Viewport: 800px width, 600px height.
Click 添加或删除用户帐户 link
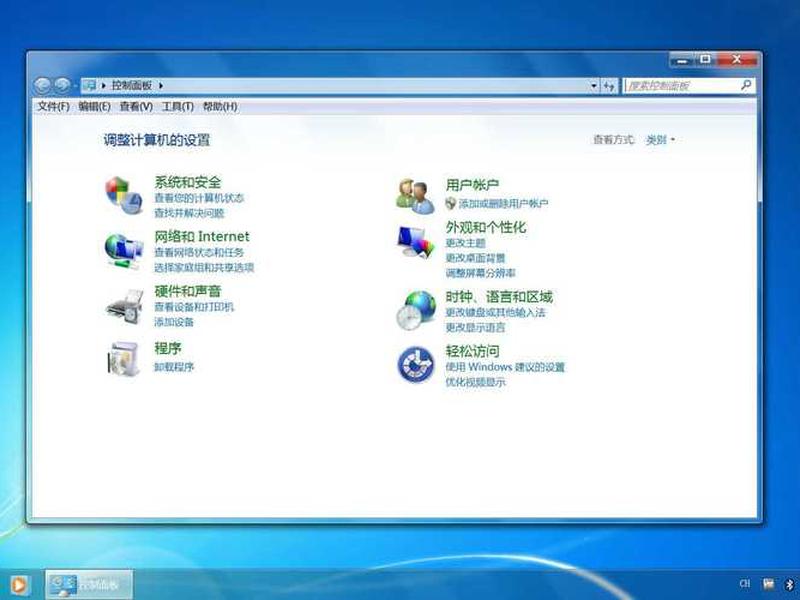[x=503, y=204]
